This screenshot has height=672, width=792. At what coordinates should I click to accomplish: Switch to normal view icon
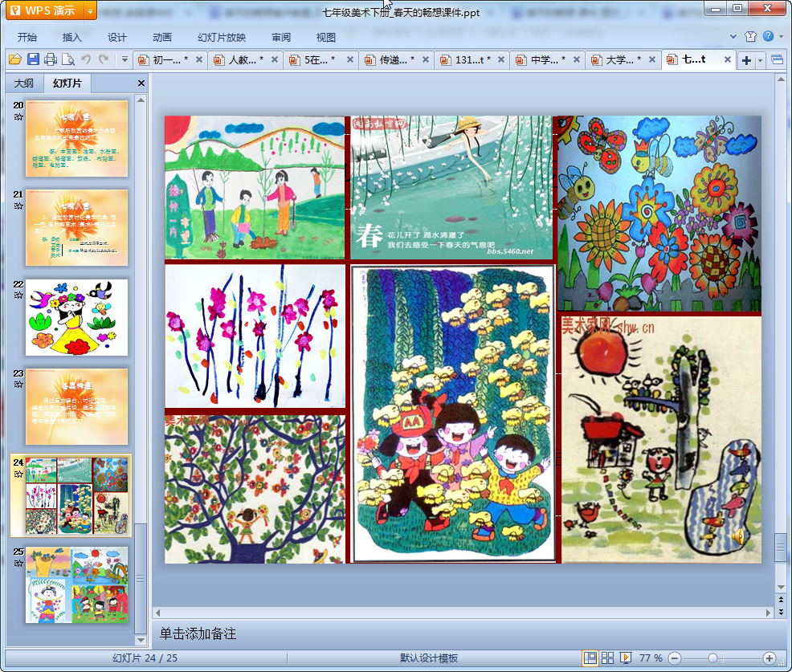(x=590, y=658)
